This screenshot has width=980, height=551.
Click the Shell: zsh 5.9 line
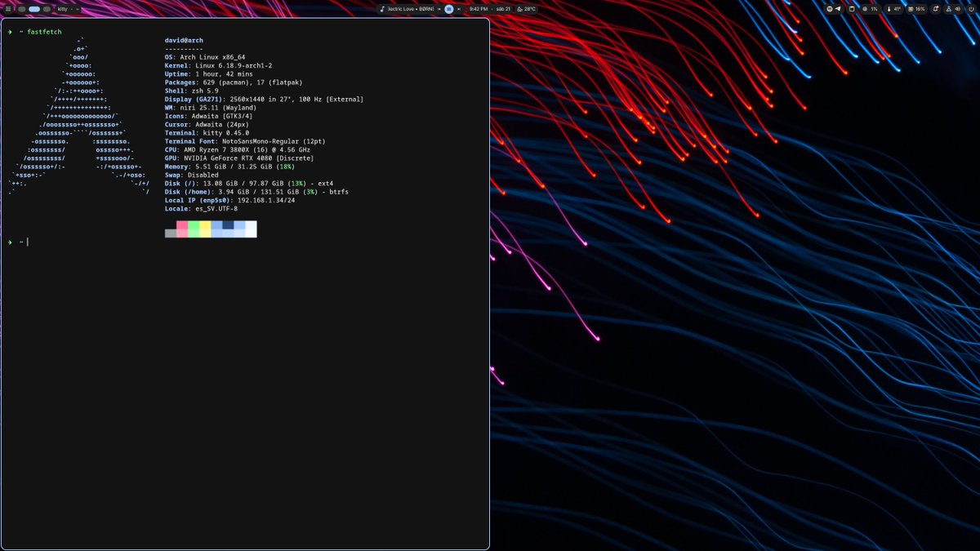tap(191, 91)
